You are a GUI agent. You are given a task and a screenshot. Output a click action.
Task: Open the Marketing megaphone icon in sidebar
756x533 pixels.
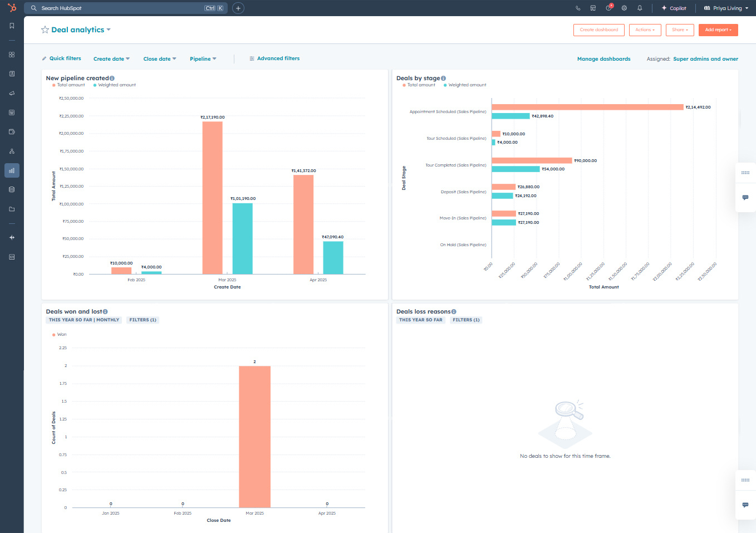coord(12,93)
